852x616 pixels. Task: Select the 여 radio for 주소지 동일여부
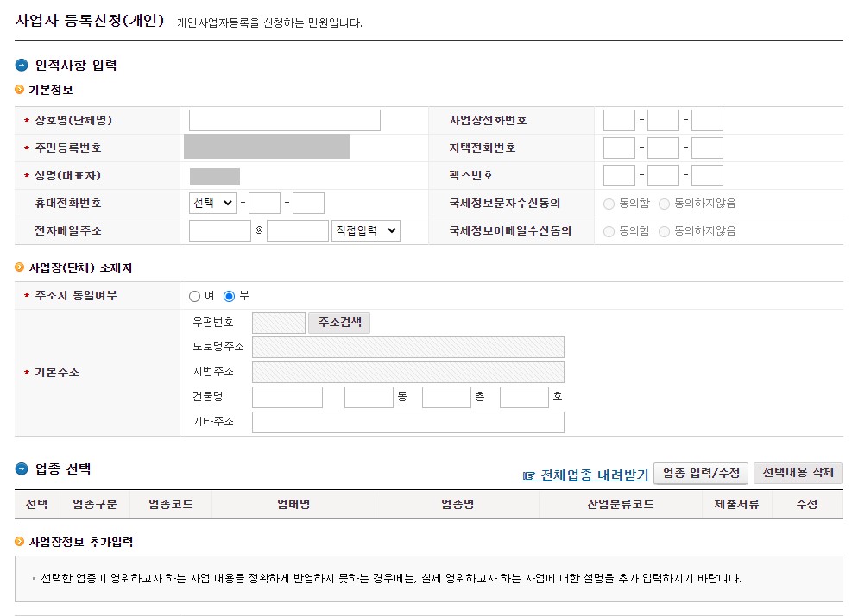(195, 294)
